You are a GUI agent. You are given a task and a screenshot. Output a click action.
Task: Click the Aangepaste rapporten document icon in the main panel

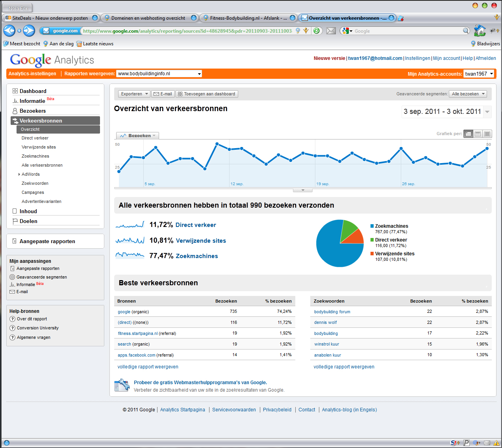pos(15,241)
